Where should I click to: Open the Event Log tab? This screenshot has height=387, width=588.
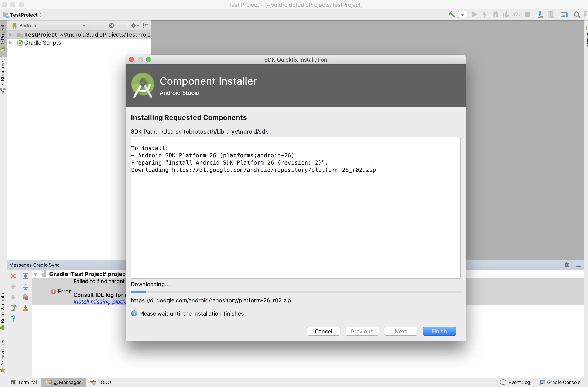click(x=515, y=382)
